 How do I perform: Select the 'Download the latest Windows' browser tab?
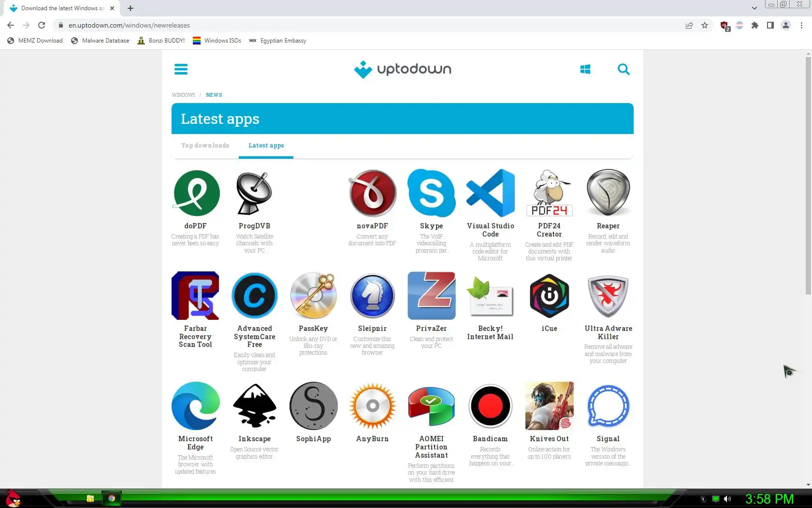coord(62,8)
